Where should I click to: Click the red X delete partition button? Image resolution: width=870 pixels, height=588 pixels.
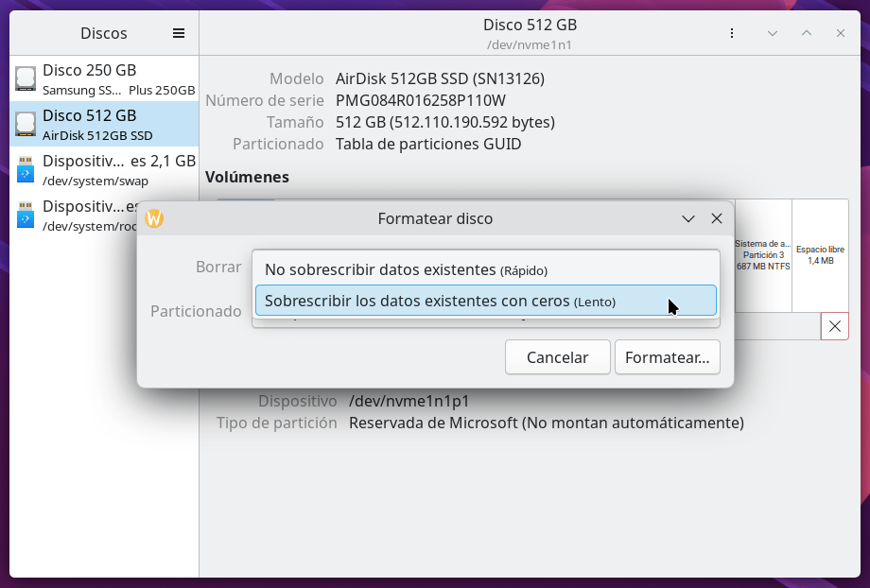click(x=834, y=326)
